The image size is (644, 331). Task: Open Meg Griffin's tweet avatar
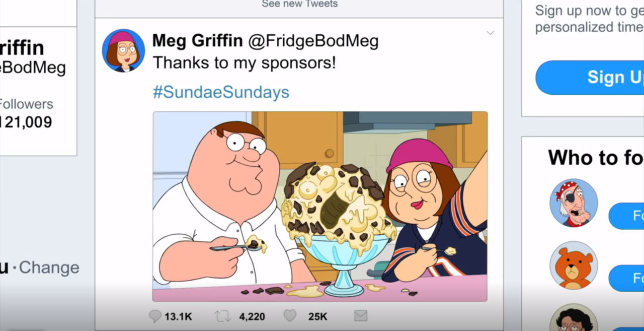pos(123,50)
